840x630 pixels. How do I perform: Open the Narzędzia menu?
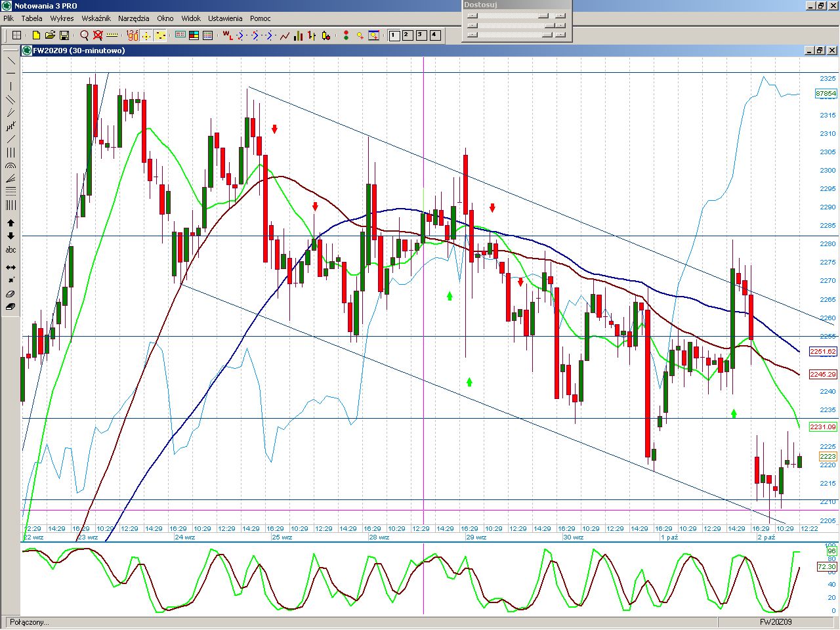134,18
